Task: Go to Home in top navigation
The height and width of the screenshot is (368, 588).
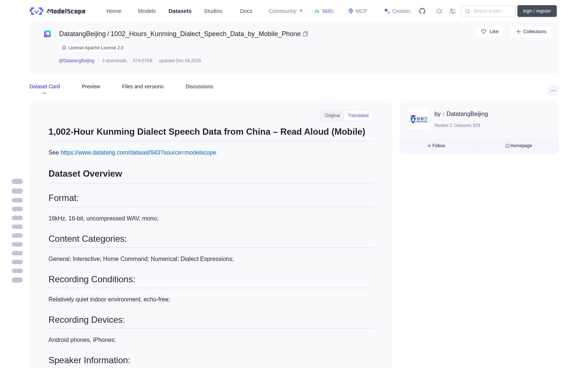Action: click(x=114, y=11)
